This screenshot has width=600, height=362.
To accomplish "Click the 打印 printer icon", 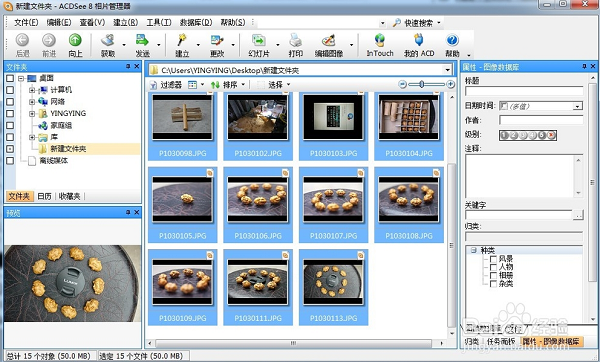I will [x=295, y=40].
